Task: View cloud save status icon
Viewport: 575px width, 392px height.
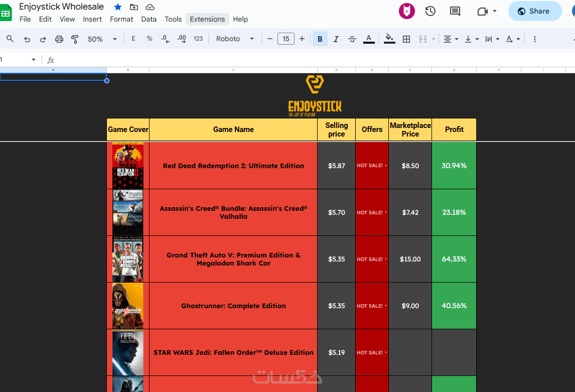Action: pos(150,7)
